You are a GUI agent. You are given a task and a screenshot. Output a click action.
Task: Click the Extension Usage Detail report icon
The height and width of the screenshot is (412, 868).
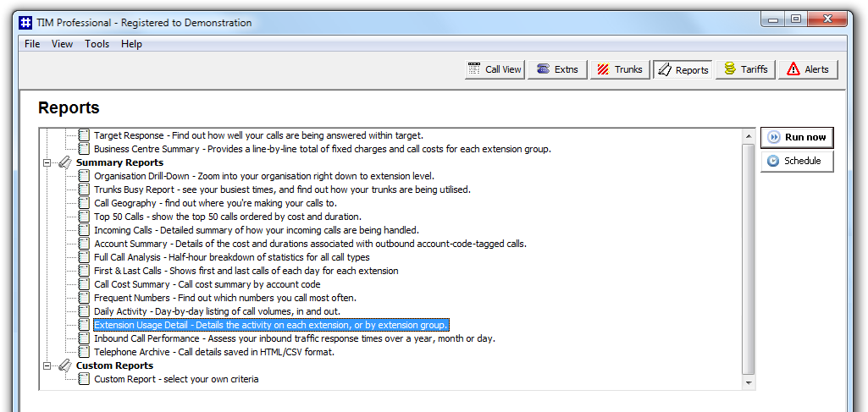coord(84,325)
